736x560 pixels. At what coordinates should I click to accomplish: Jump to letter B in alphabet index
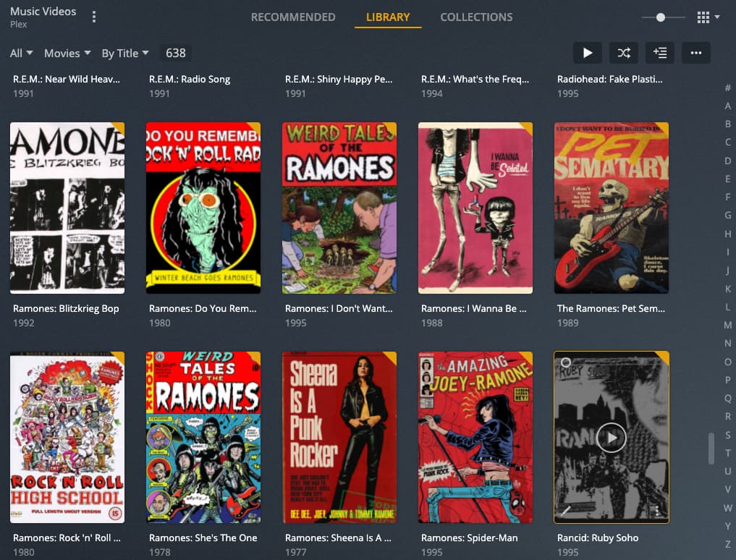click(727, 124)
